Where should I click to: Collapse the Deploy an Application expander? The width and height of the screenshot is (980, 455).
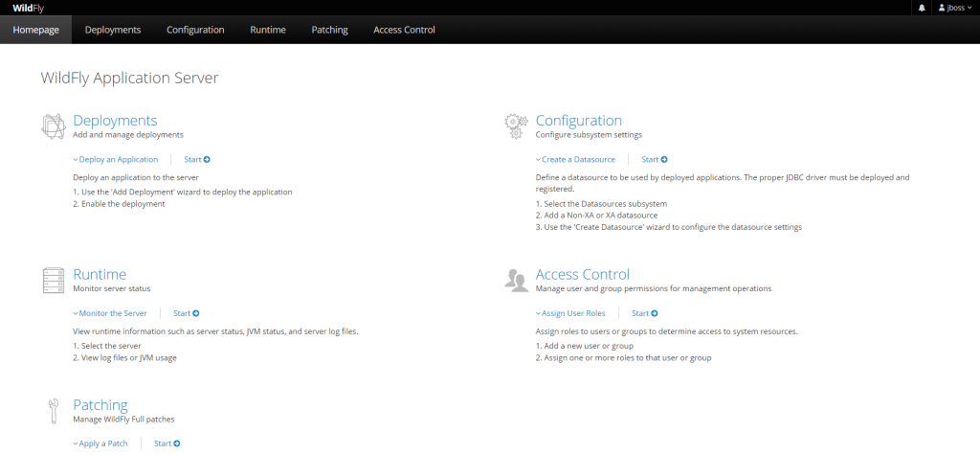coord(116,160)
